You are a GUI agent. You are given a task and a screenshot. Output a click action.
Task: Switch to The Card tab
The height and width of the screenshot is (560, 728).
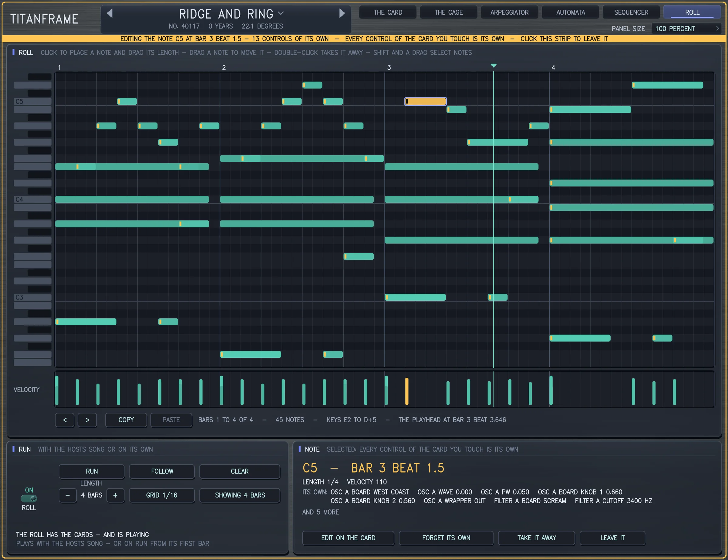tap(388, 12)
